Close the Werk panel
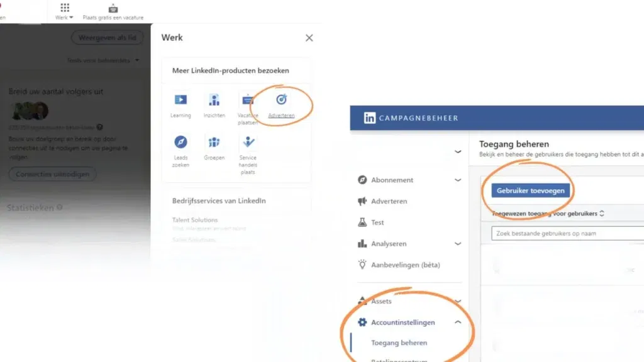The image size is (644, 362). (x=309, y=38)
